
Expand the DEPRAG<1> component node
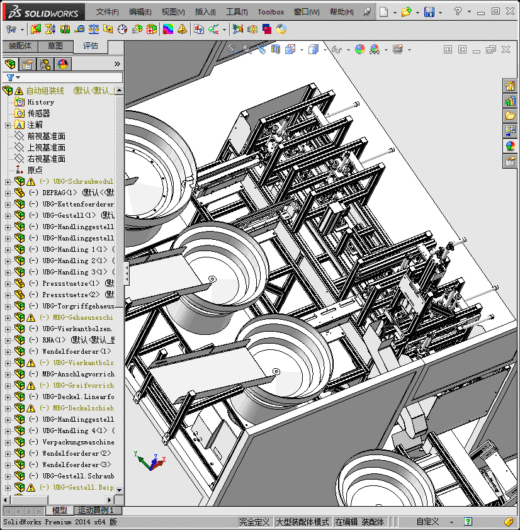click(8, 193)
